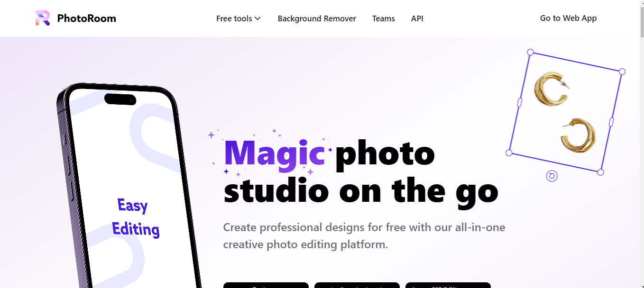Select the bottom-left corner handle of the selection box
Screen dimensions: 644x288
pyautogui.click(x=509, y=153)
